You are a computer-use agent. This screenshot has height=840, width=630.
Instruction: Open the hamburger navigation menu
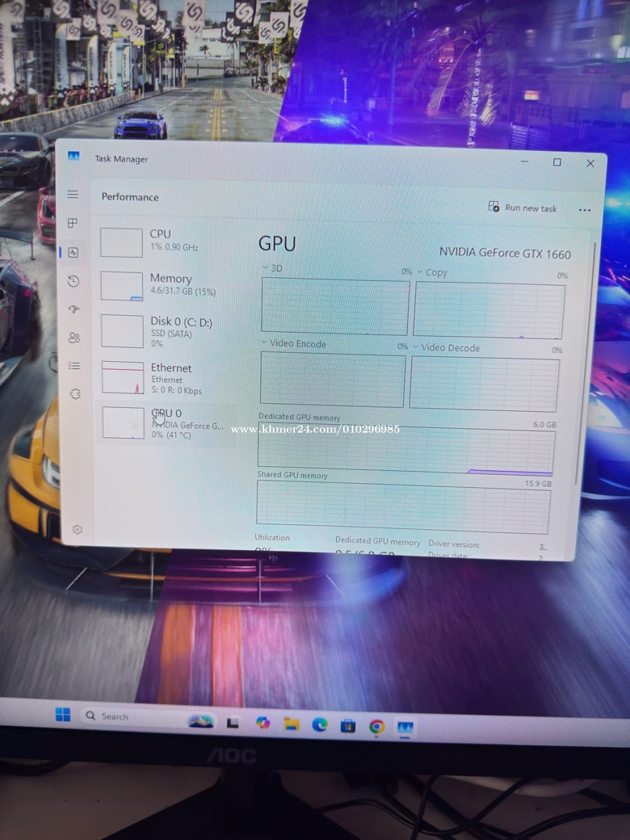tap(73, 194)
